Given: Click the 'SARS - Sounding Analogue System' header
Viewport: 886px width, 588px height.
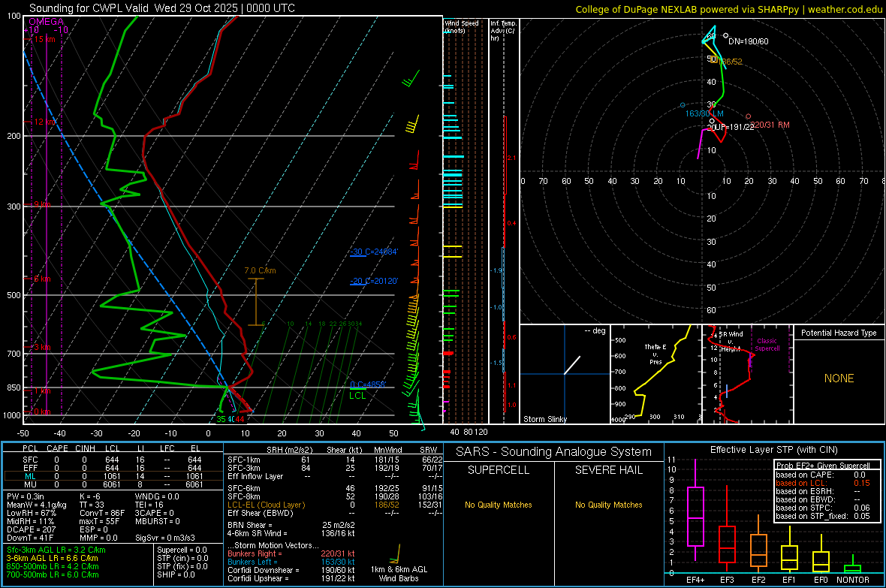Looking at the screenshot, I should [x=554, y=452].
